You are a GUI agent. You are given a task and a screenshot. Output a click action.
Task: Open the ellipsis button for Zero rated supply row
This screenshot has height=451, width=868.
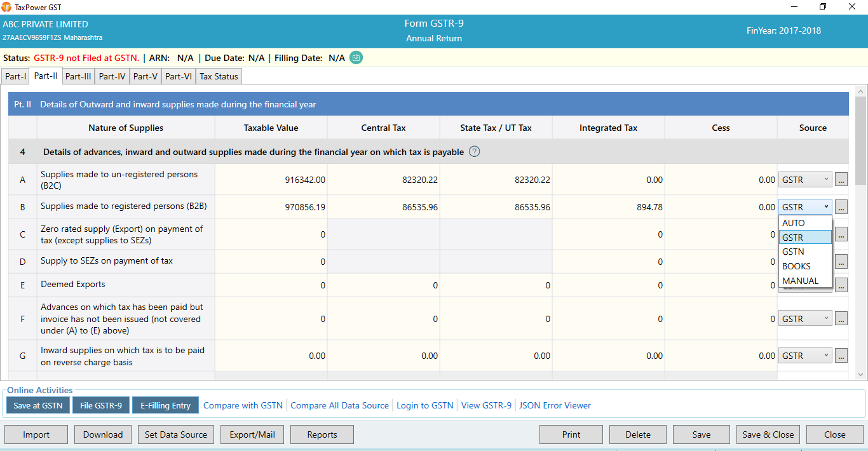point(841,234)
